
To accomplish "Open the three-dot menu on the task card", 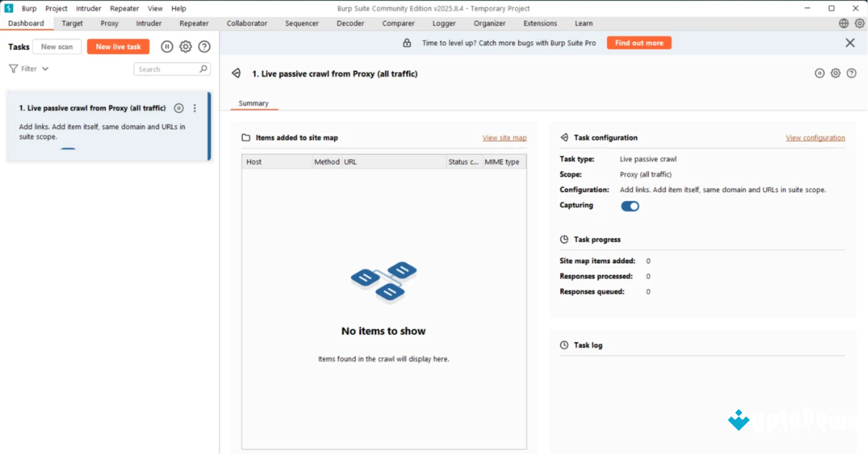I will 194,108.
